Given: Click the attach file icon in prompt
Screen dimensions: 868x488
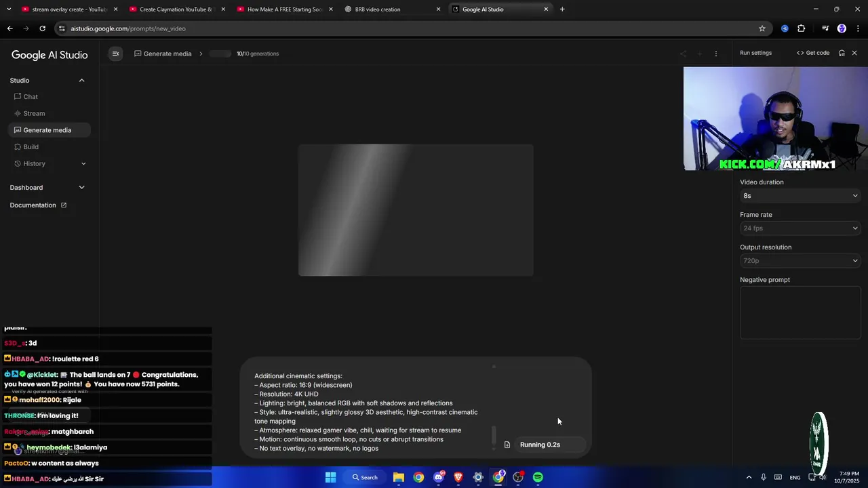Looking at the screenshot, I should 507,445.
